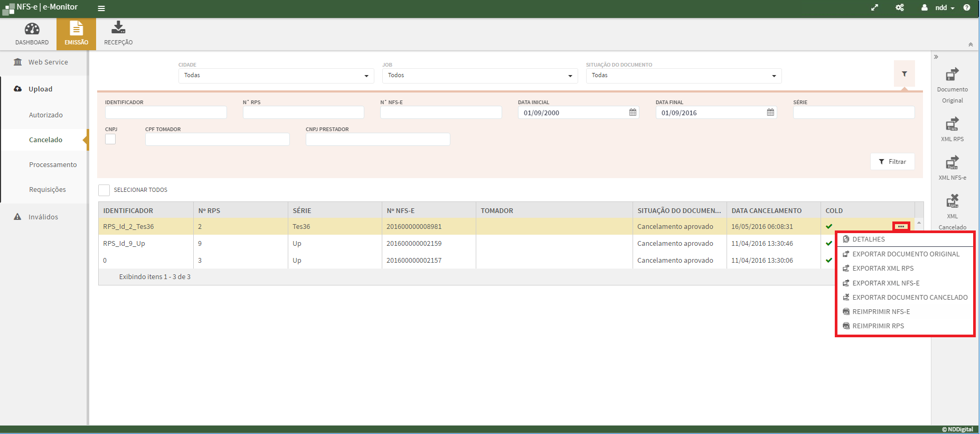Open the Dashboard gauge icon
Image resolution: width=980 pixels, height=434 pixels.
click(x=32, y=29)
